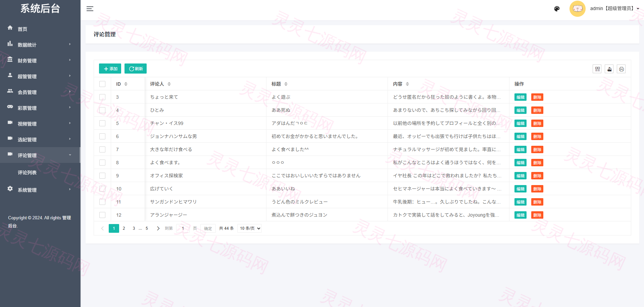Image resolution: width=644 pixels, height=307 pixels.
Task: Open the admin user dropdown arrow
Action: [638, 9]
